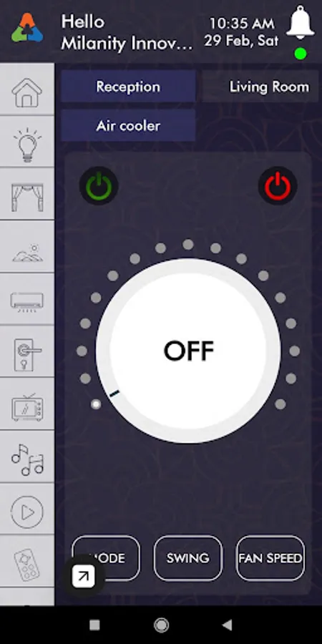Tap the notification bell icon

click(x=301, y=23)
